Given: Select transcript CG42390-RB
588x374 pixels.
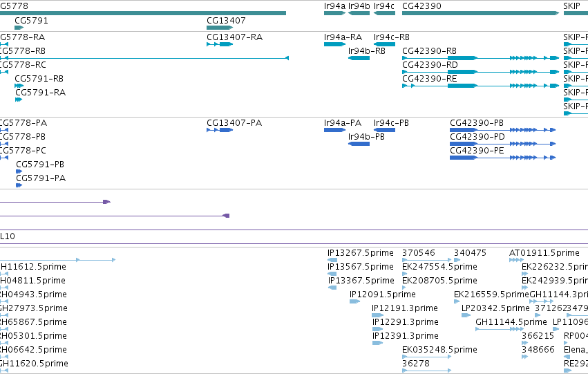Looking at the screenshot, I should coord(429,51).
